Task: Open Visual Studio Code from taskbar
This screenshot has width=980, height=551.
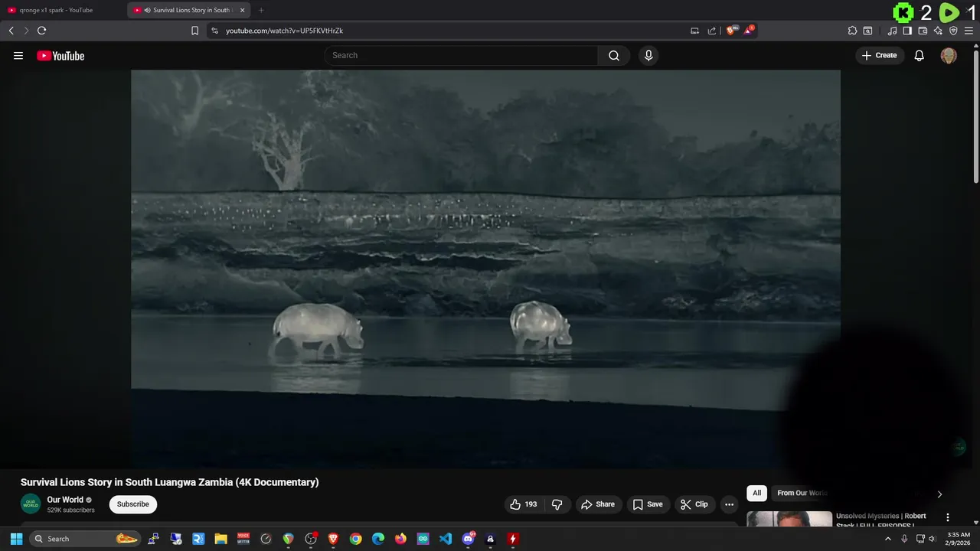Action: (446, 539)
